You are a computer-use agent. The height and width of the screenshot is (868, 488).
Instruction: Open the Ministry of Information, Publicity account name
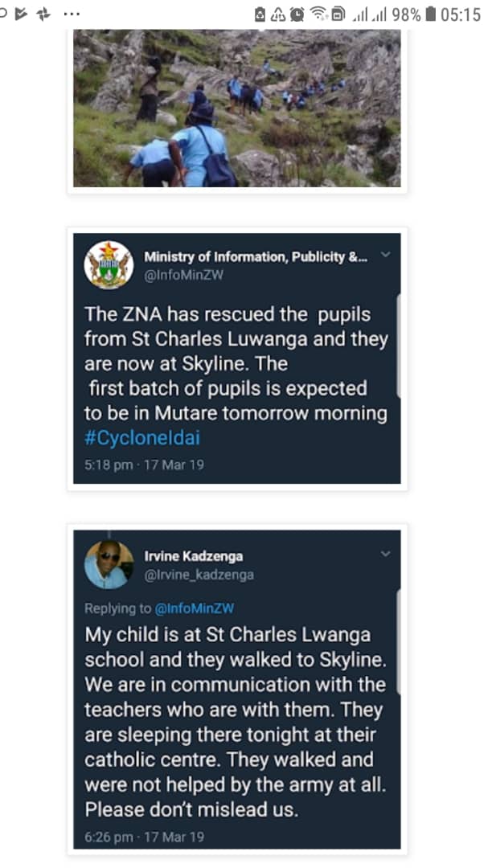pos(256,257)
